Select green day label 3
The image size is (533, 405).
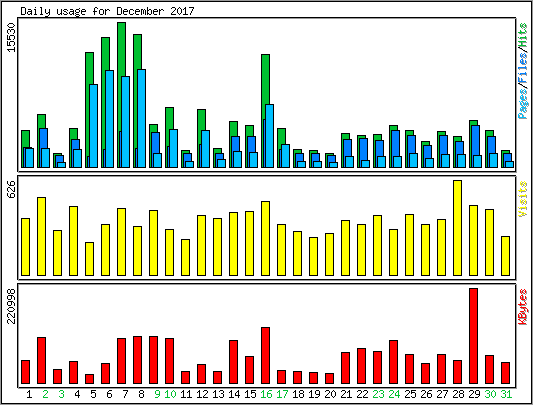61,394
